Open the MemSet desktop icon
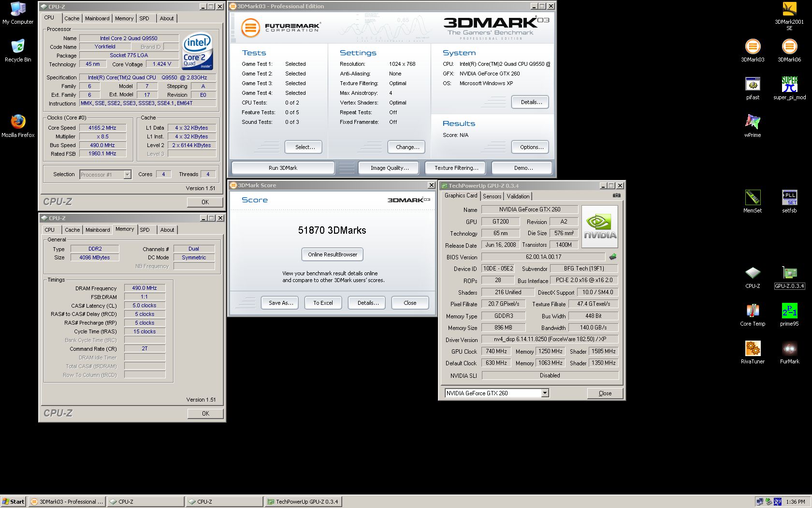812x508 pixels. coord(753,202)
